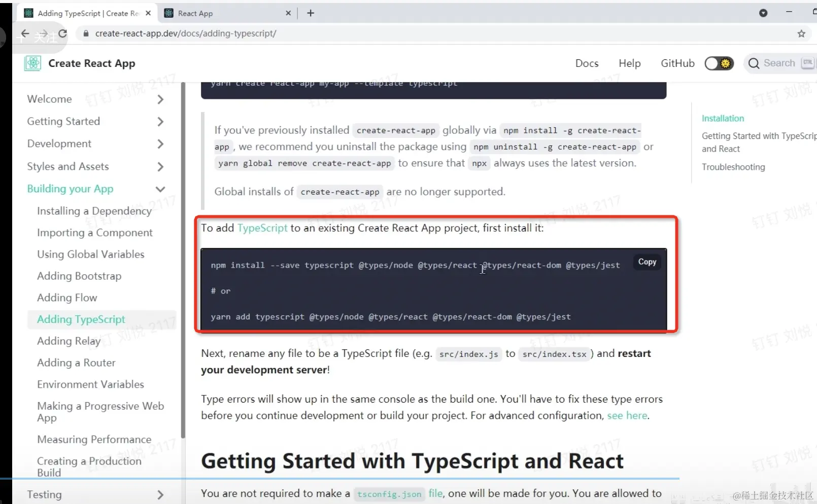The height and width of the screenshot is (504, 817).
Task: Click the Create React App logo icon
Action: click(33, 63)
